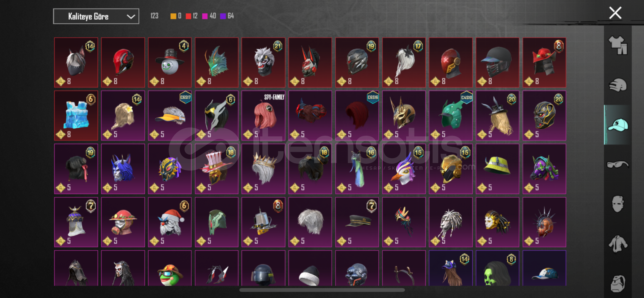Open the glasses category icon
644x298 pixels.
click(618, 164)
